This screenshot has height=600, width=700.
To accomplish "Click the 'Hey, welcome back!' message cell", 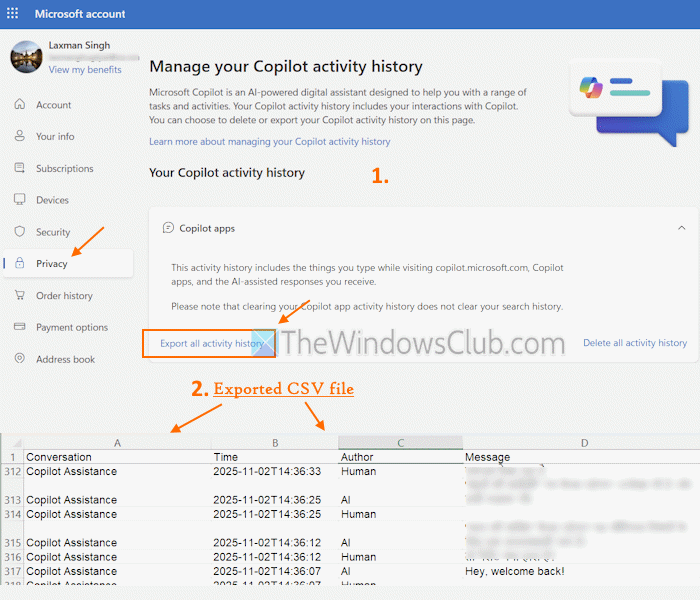I will (582, 571).
